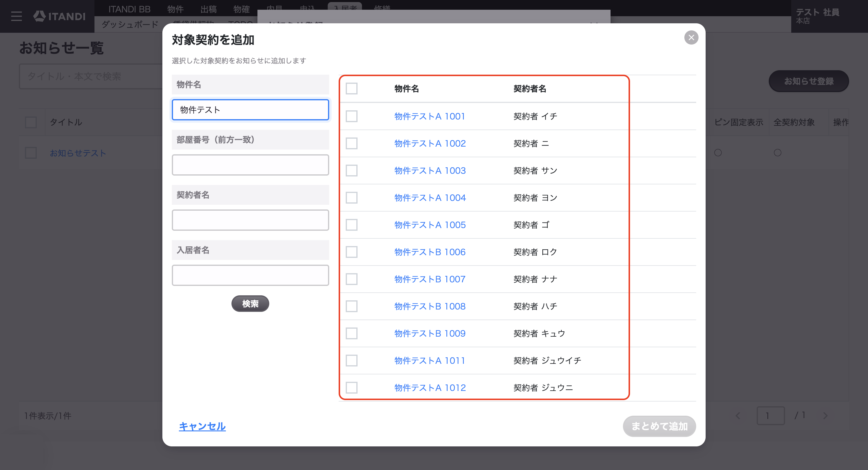Click the ピン固定表示 column header

pos(739,122)
